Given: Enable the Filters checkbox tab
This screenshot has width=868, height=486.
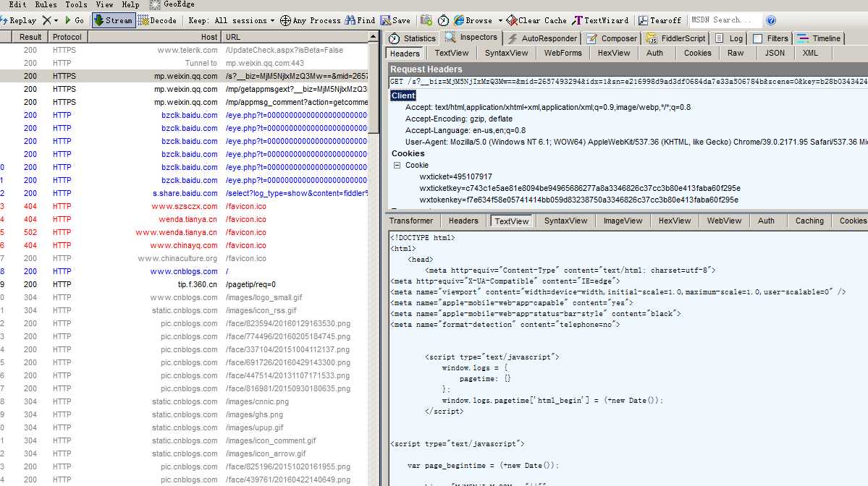Looking at the screenshot, I should pyautogui.click(x=770, y=38).
